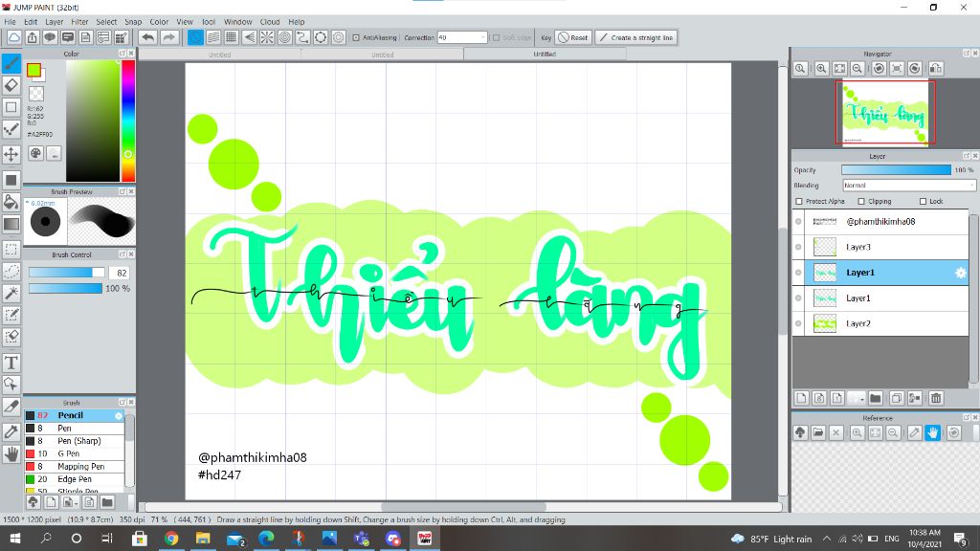
Task: Click the Navigator zoom-out icon
Action: coord(857,69)
